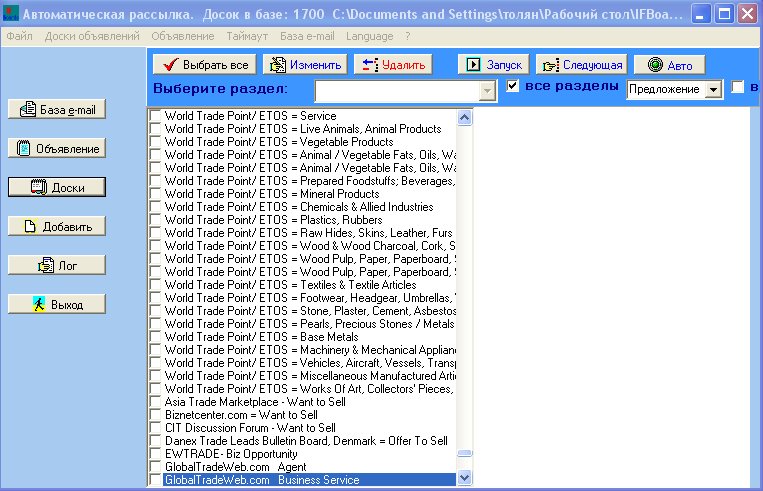The image size is (763, 491).
Task: Click the running man icon on Выход
Action: pos(39,304)
